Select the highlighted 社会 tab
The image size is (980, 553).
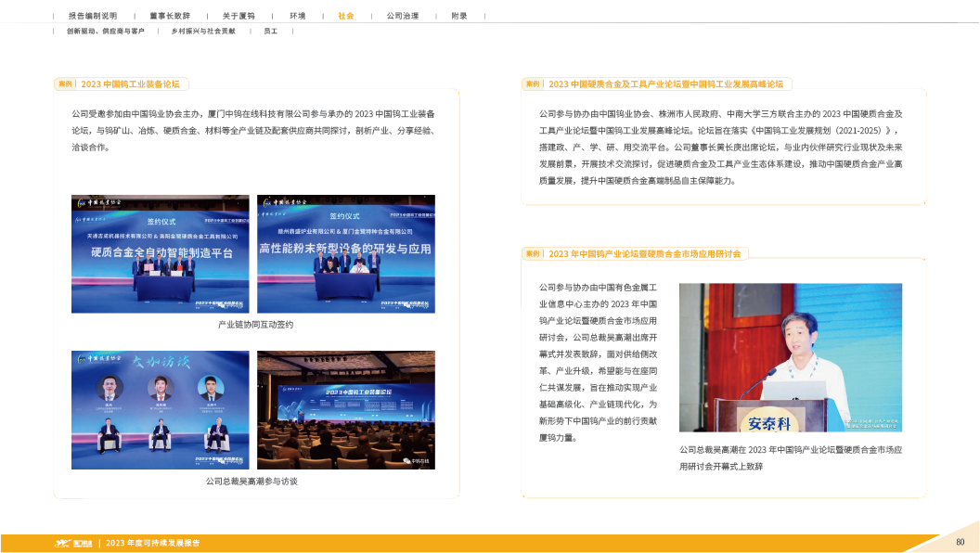pyautogui.click(x=345, y=16)
